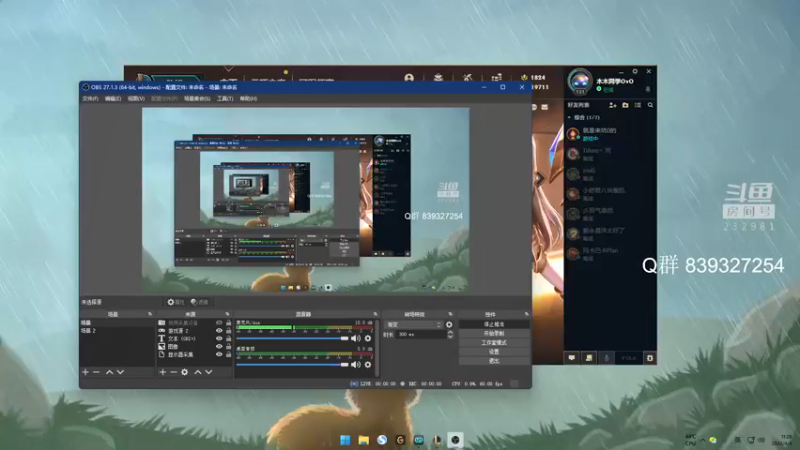Click the 滤镜 filters button

point(199,302)
